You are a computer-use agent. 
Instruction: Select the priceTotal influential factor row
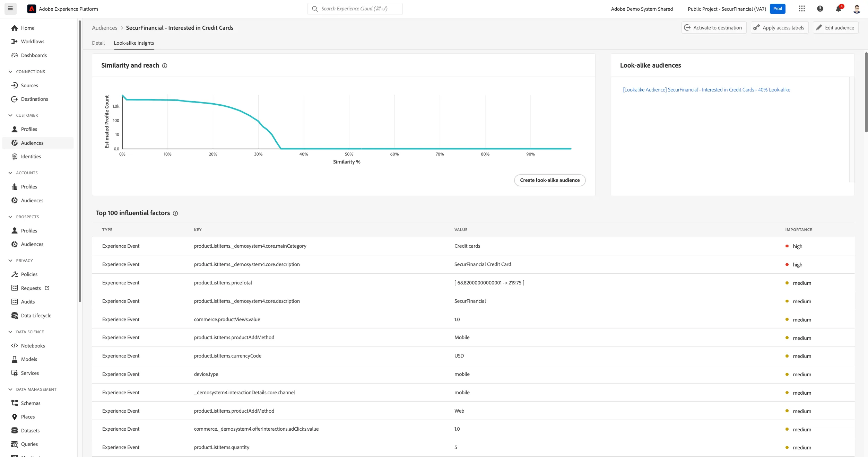point(473,283)
